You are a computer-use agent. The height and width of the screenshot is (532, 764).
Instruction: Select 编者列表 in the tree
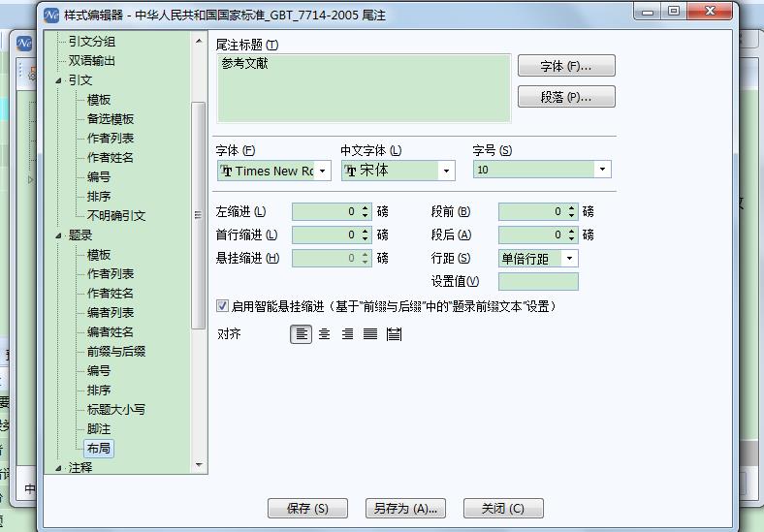point(111,313)
